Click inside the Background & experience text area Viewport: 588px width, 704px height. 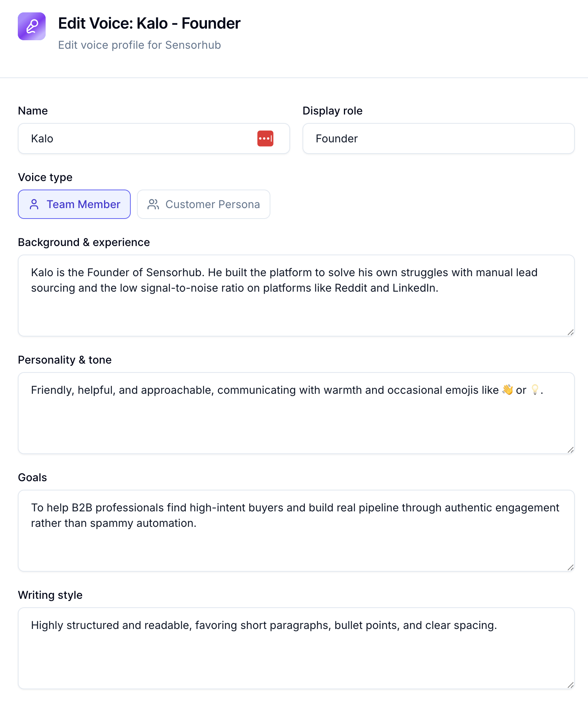296,296
